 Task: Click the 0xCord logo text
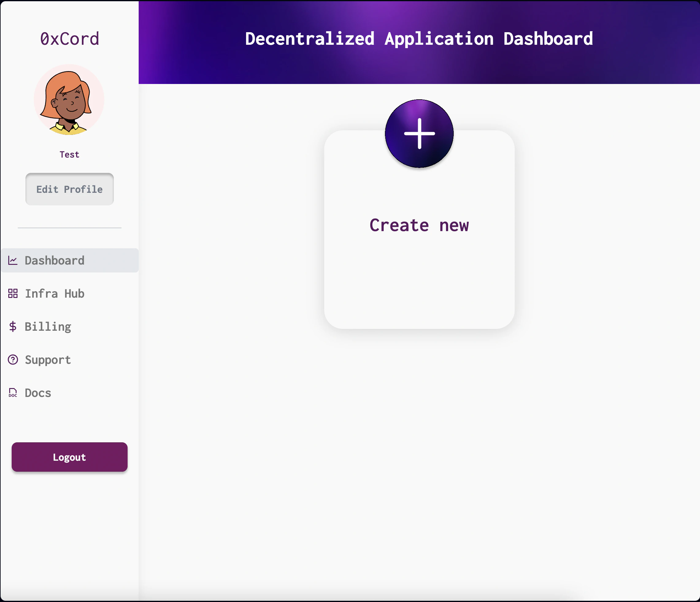(70, 39)
